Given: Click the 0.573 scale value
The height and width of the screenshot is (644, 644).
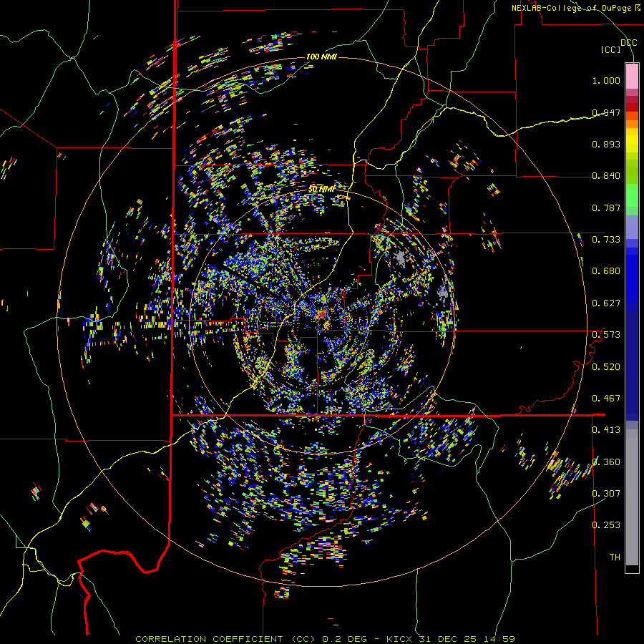Looking at the screenshot, I should 606,335.
